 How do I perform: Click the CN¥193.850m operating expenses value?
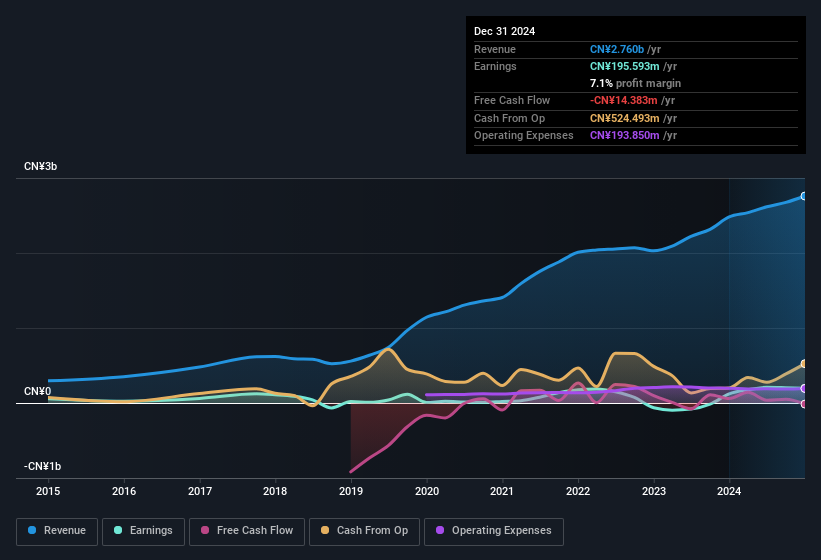pos(625,136)
